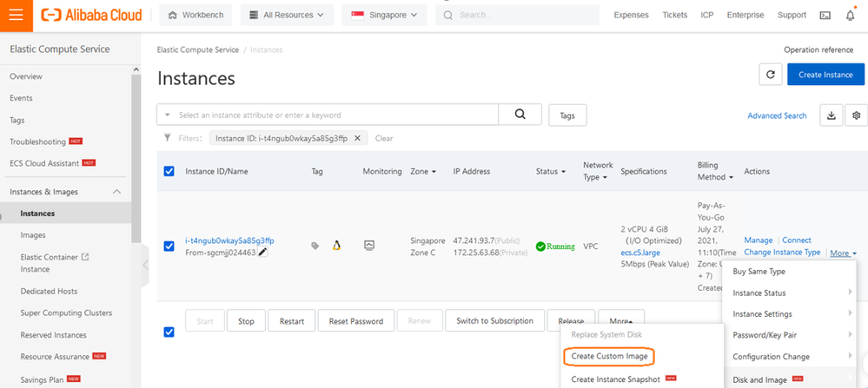This screenshot has width=868, height=388.
Task: Toggle the bottom batch-action checkbox
Action: click(x=169, y=331)
